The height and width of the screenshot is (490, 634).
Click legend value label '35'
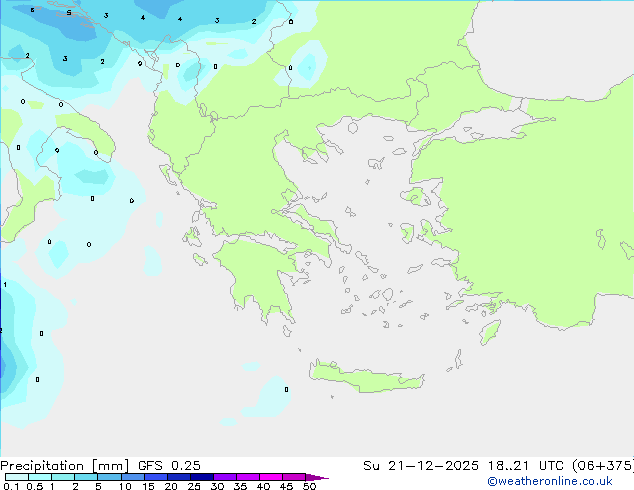point(240,486)
